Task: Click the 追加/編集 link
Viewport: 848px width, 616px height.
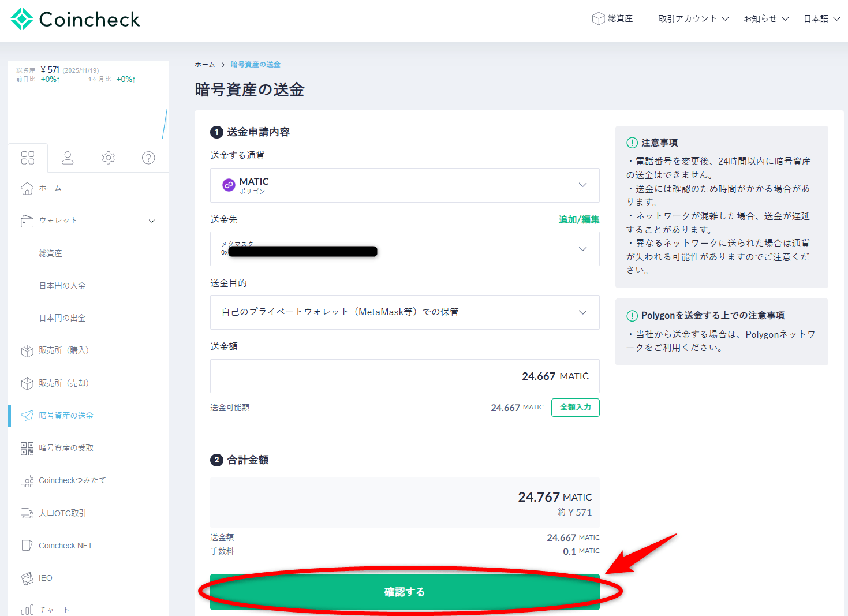Action: tap(578, 219)
